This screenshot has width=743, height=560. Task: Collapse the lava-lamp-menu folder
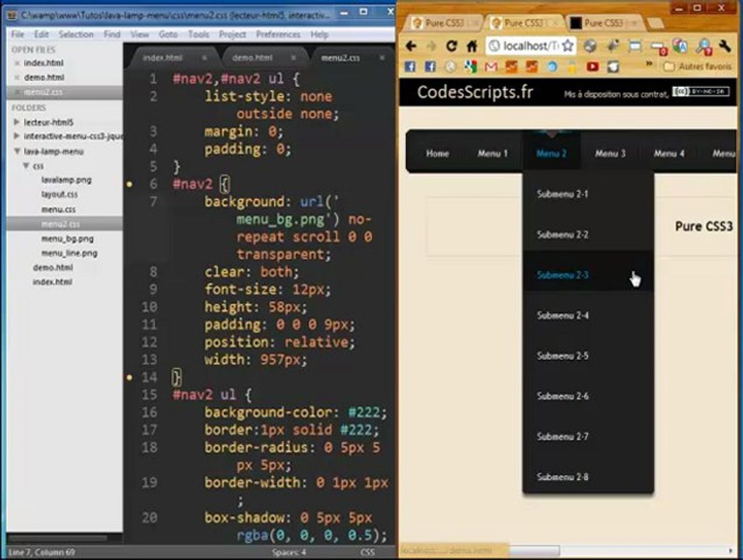coord(16,152)
